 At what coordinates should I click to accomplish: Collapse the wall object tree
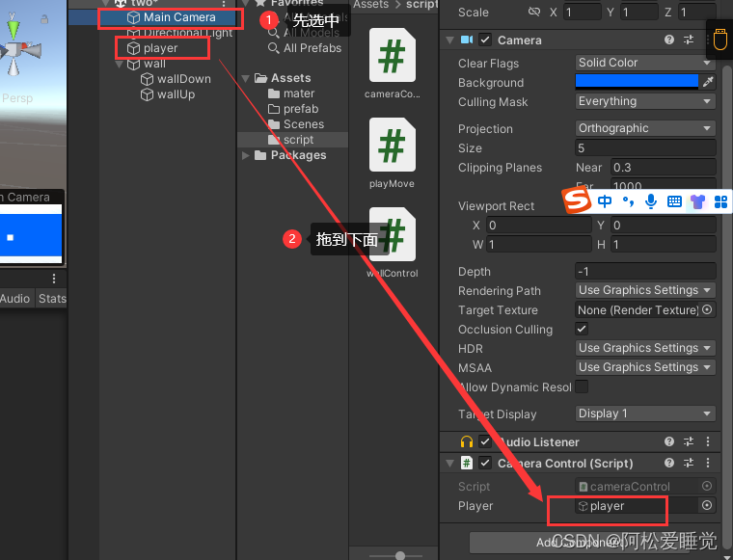(120, 64)
